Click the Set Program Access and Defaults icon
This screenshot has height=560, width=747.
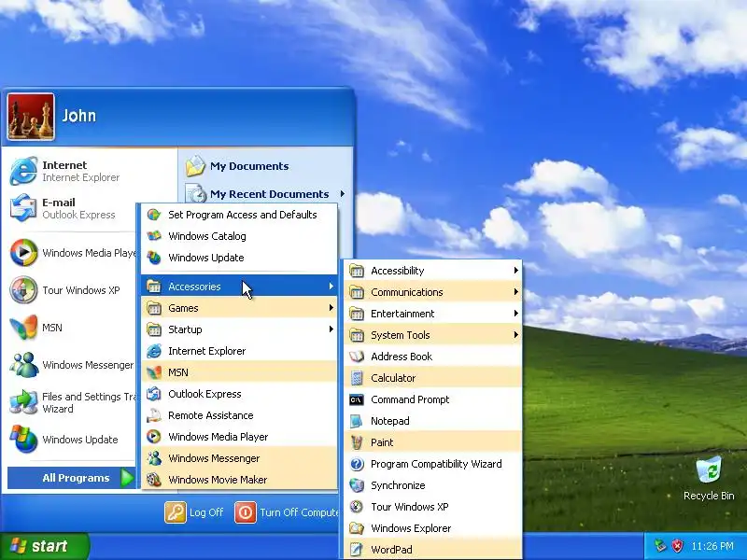[x=154, y=215]
